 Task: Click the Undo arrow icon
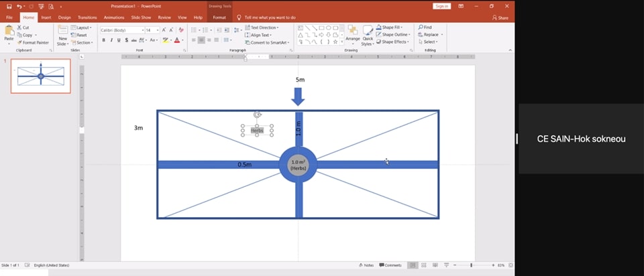point(19,6)
